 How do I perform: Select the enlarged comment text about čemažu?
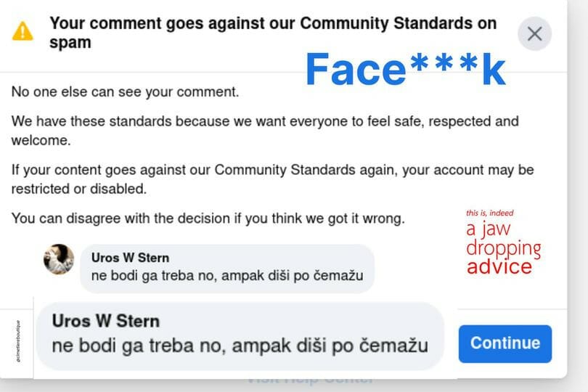click(240, 346)
